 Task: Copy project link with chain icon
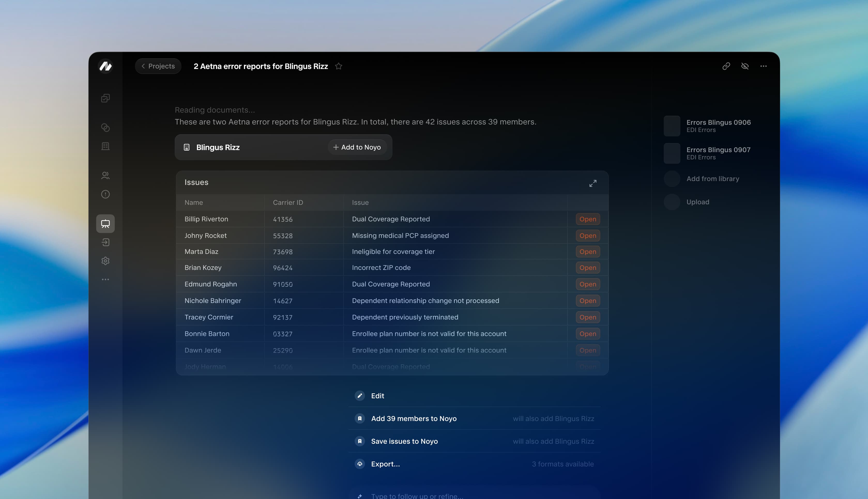[x=726, y=66]
